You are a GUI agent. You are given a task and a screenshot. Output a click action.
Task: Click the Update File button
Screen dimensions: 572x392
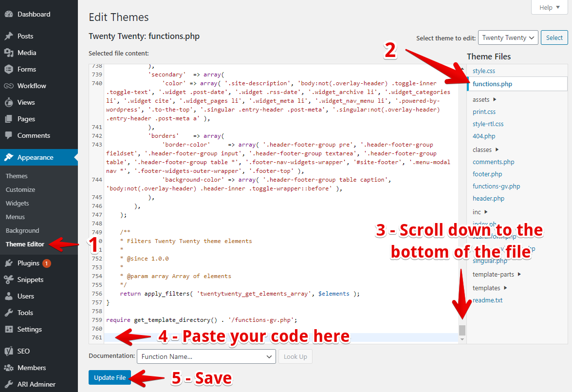(110, 377)
